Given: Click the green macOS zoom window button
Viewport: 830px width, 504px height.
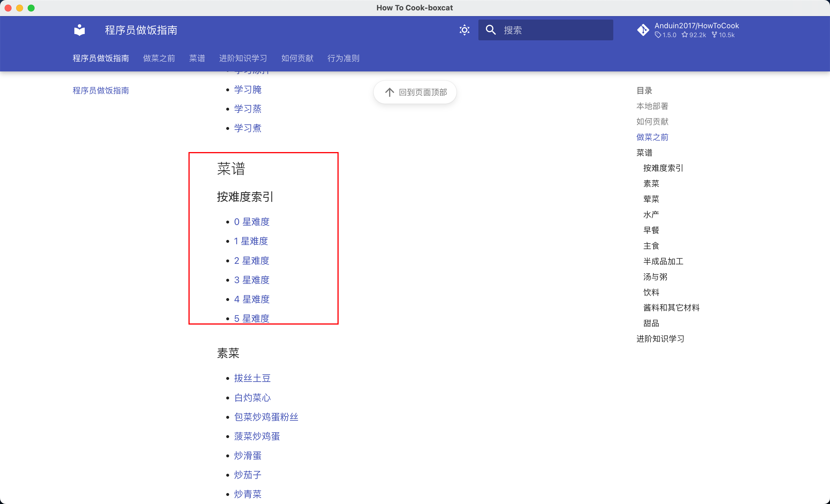Looking at the screenshot, I should (x=31, y=8).
